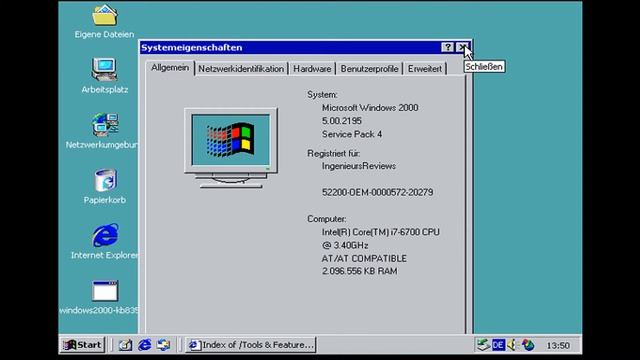Select the Arbeitsplatz desktop icon
This screenshot has height=360, width=640.
(x=104, y=69)
